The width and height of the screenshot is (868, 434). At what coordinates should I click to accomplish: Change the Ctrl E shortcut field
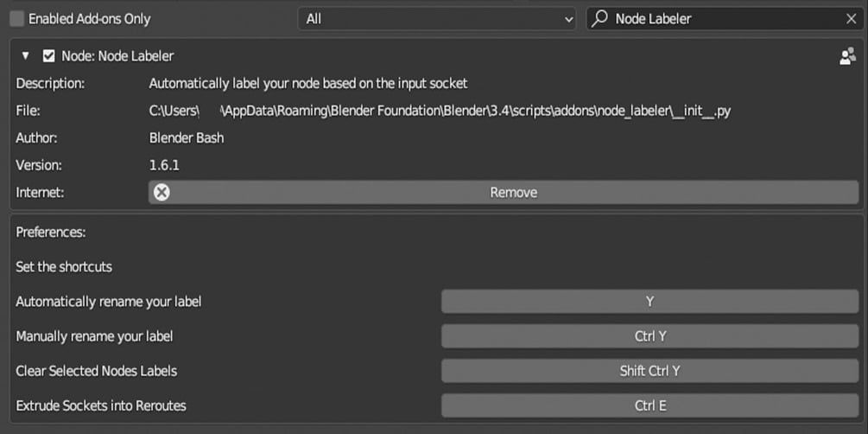click(x=649, y=405)
